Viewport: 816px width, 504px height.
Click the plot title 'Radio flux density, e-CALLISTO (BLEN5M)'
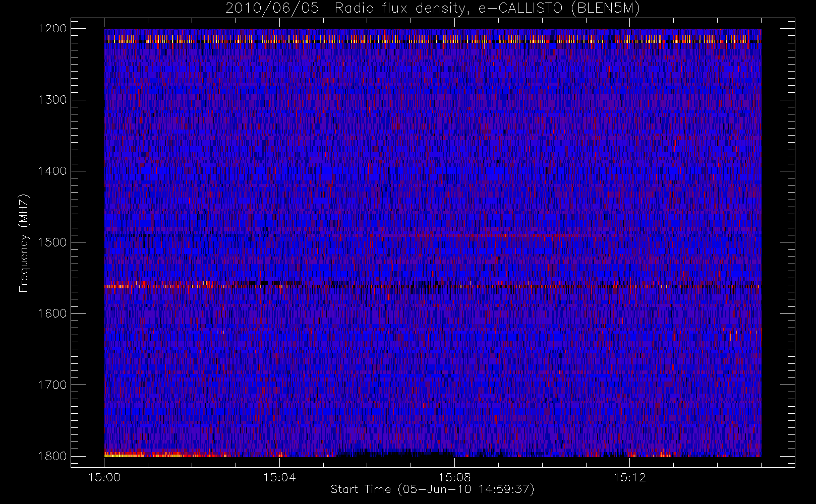[487, 9]
